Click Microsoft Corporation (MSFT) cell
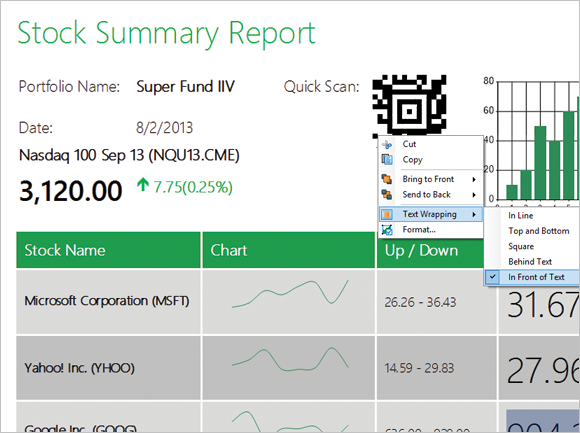 107,301
